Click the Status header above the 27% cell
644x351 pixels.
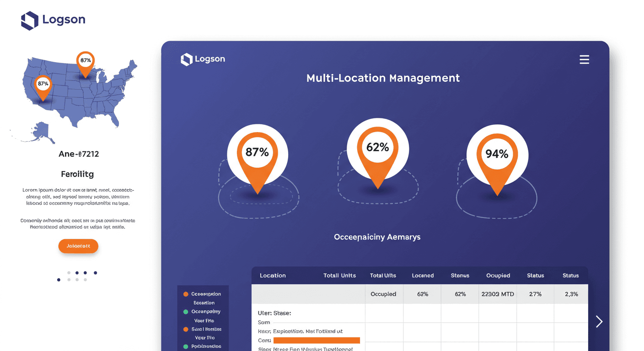535,276
